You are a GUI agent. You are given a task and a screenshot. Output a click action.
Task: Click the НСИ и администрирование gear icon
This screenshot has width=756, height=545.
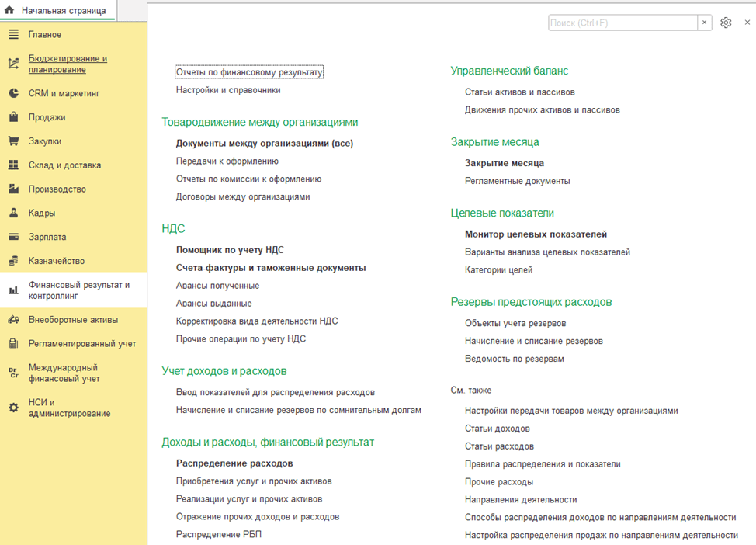point(13,408)
